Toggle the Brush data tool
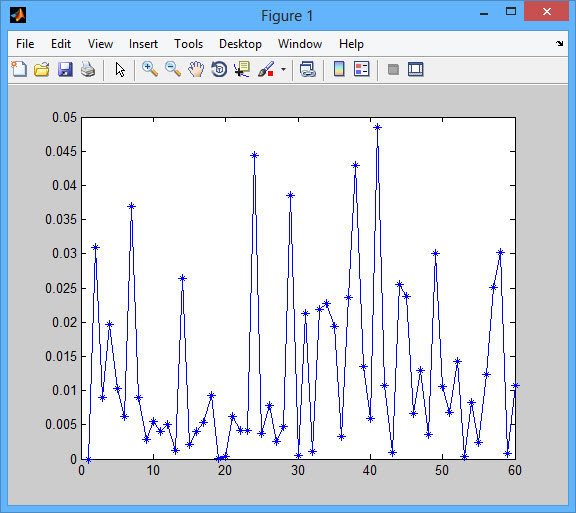This screenshot has width=576, height=513. [266, 69]
